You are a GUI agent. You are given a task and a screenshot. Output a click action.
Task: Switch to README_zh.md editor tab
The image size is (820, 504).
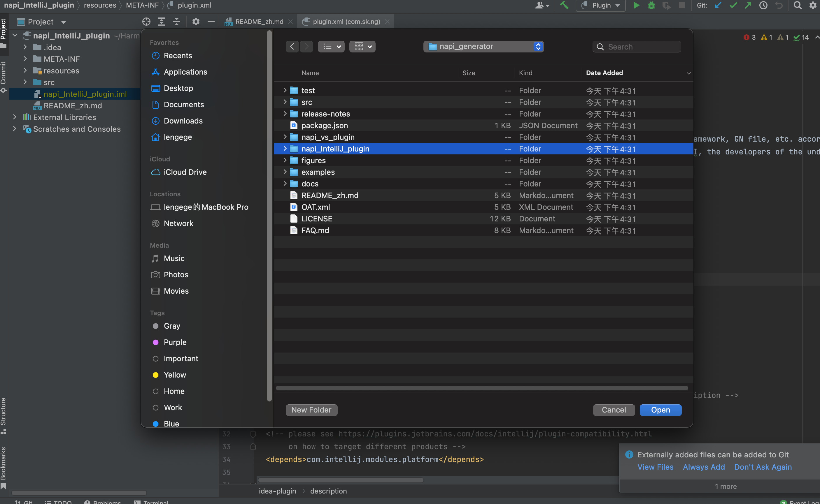pyautogui.click(x=259, y=22)
